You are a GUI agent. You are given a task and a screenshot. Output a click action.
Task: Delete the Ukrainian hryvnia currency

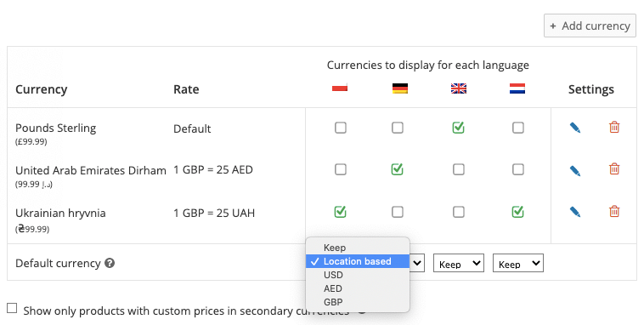[614, 212]
